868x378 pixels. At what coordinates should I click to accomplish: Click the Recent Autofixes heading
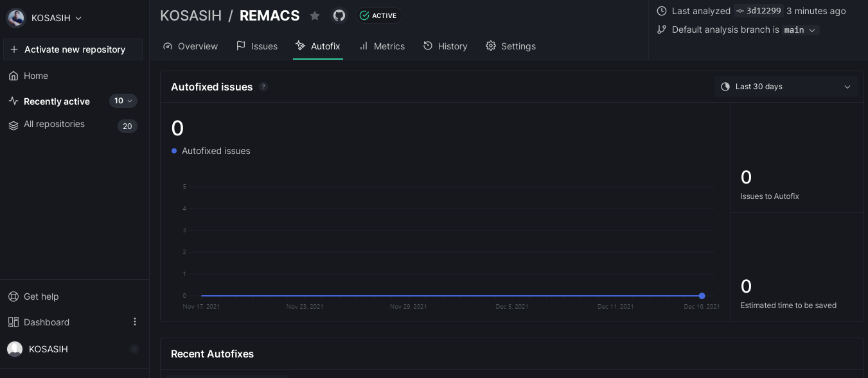tap(212, 354)
